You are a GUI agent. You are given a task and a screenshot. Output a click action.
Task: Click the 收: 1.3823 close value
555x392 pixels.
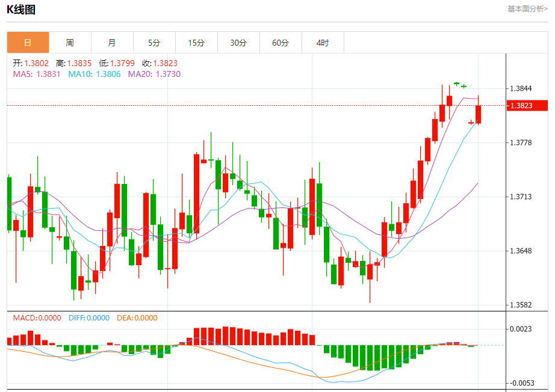[x=160, y=63]
